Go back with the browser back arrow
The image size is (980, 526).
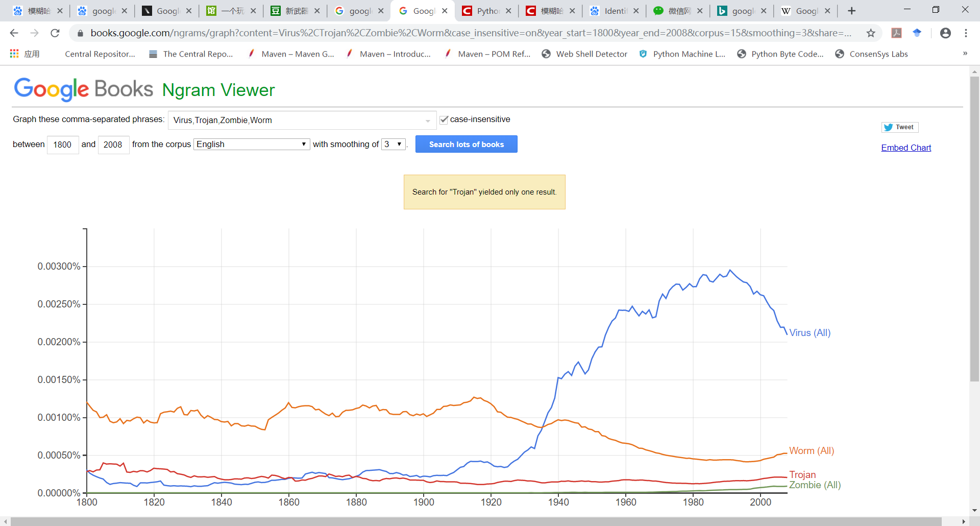(14, 33)
